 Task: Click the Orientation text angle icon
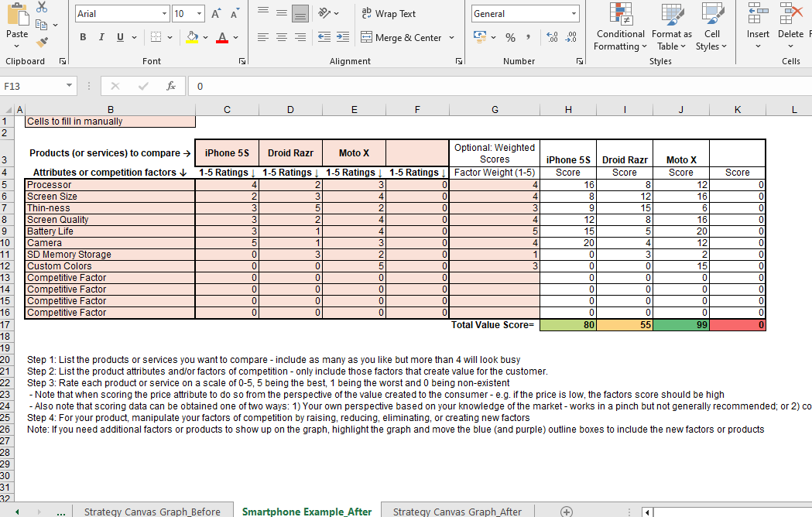pyautogui.click(x=324, y=13)
